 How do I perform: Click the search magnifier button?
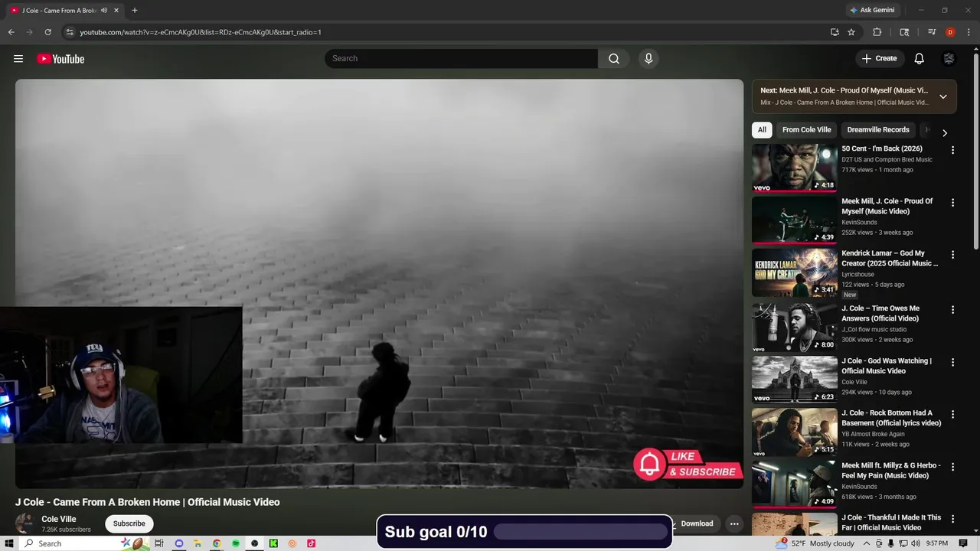tap(614, 59)
